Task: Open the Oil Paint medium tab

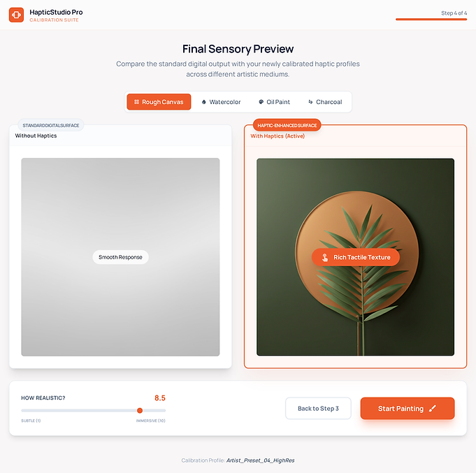Action: click(x=274, y=102)
